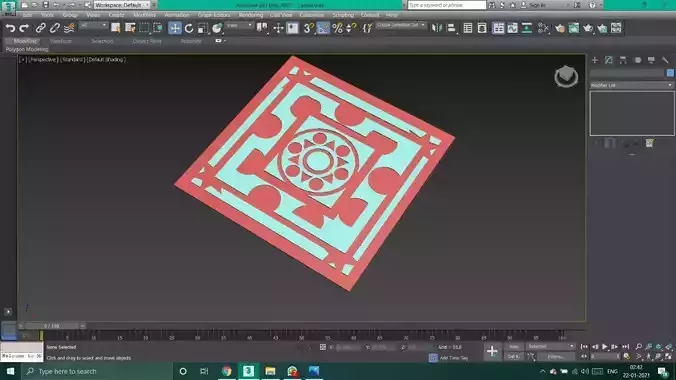Click the Polygon Modeling panel label
Screen dimensions: 676x380
27,50
